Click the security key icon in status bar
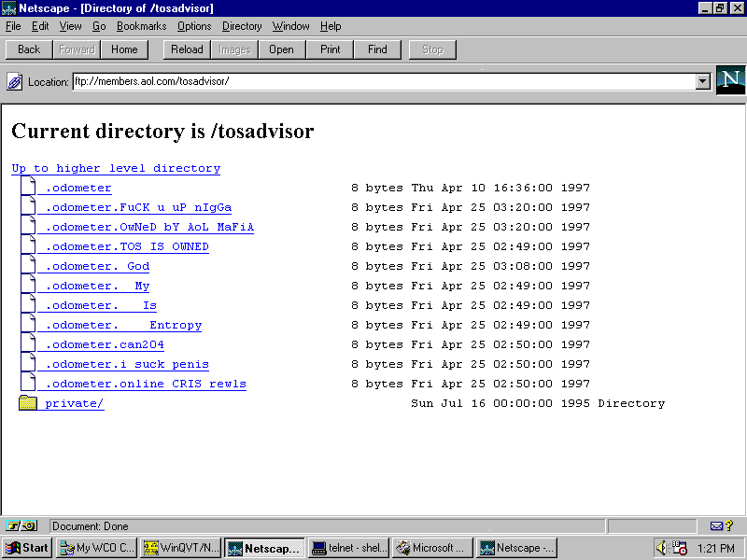Viewport: 747px width, 560px height. (x=21, y=526)
